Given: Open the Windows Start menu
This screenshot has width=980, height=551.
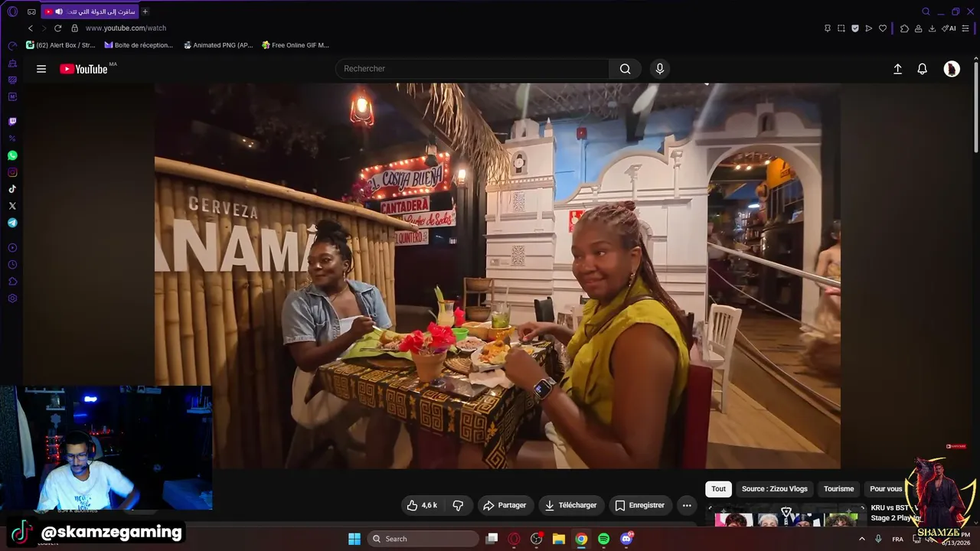Looking at the screenshot, I should (354, 539).
